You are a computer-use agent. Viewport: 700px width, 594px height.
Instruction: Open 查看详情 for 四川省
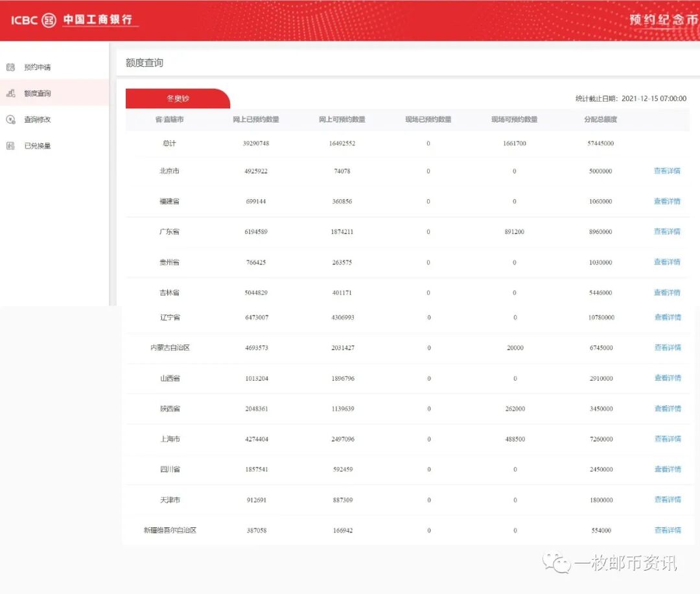[x=668, y=469]
